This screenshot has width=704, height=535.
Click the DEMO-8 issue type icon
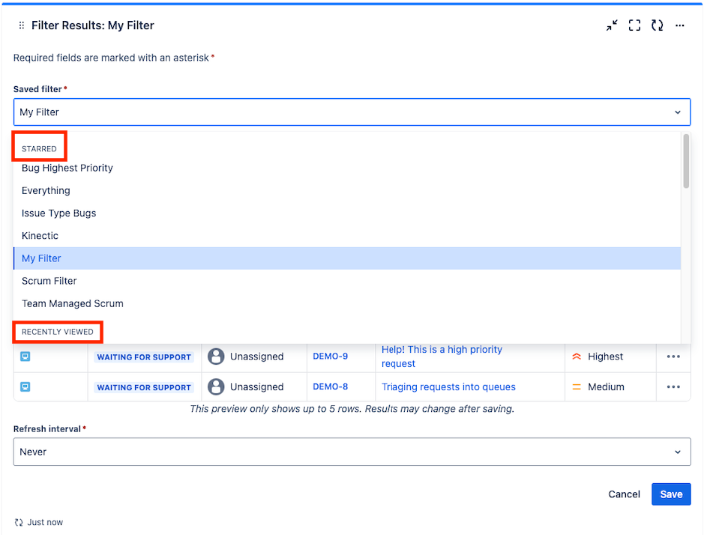click(x=25, y=387)
